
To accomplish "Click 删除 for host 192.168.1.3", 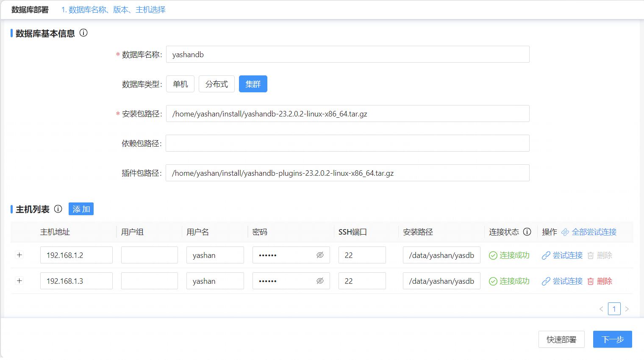I will coord(605,281).
